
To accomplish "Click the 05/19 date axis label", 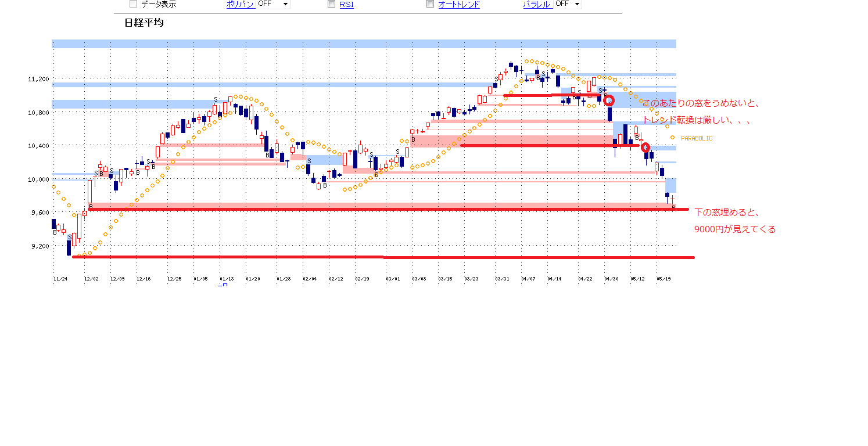I will click(664, 279).
